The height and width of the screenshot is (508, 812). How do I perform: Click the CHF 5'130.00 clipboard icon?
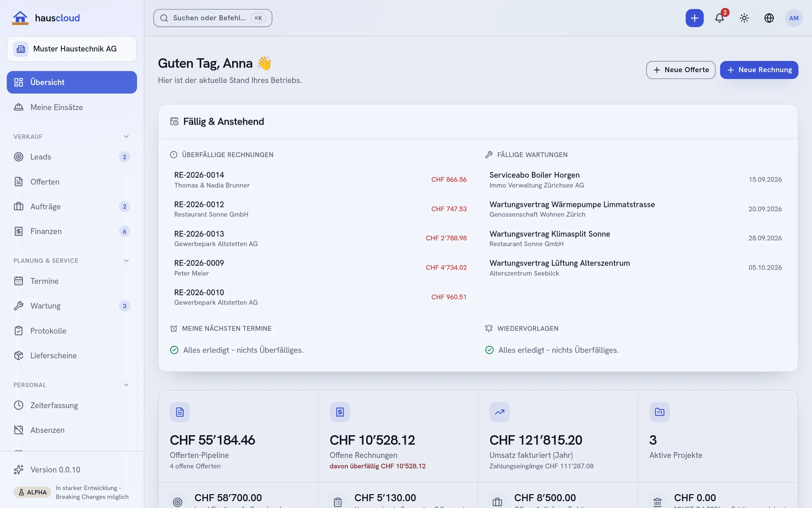coord(338,502)
